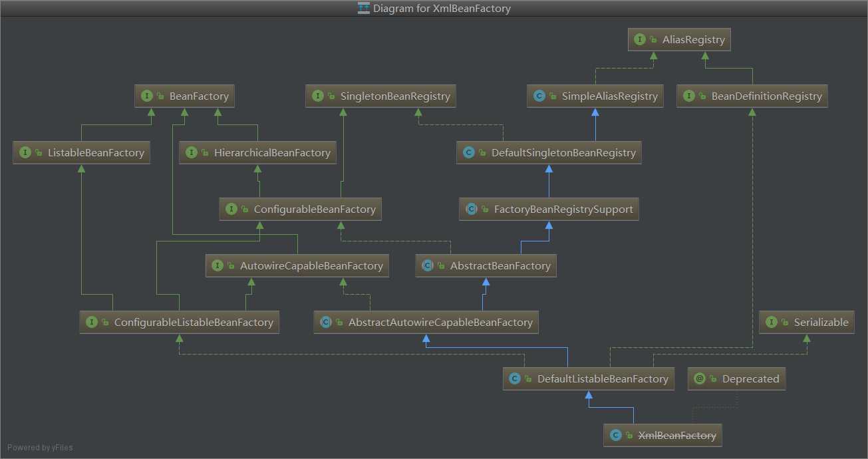The width and height of the screenshot is (868, 459).
Task: Select the BeanFactory node
Action: [185, 96]
